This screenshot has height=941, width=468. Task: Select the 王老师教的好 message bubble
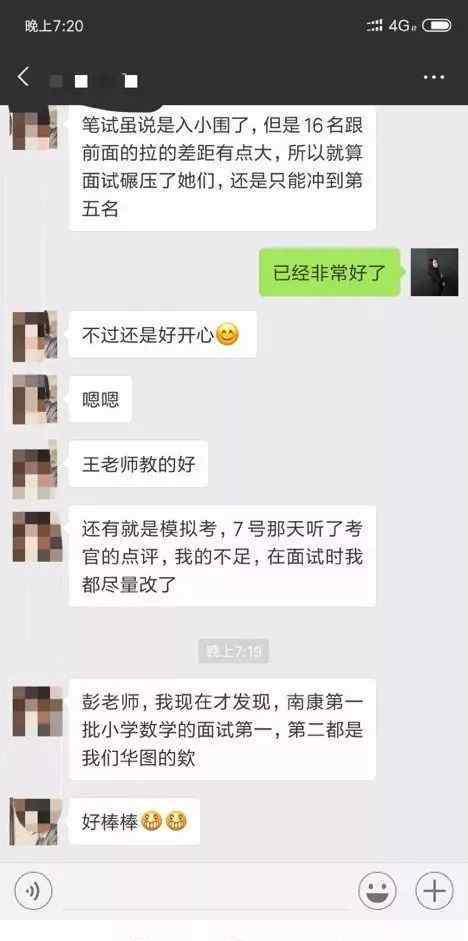pyautogui.click(x=139, y=464)
